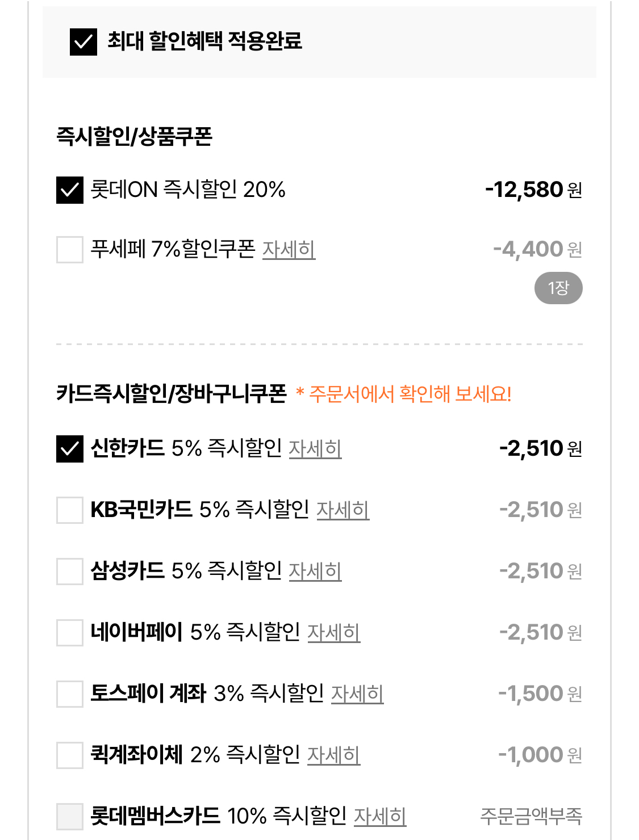Open 자세히 link next to 삼성카드

pyautogui.click(x=315, y=572)
